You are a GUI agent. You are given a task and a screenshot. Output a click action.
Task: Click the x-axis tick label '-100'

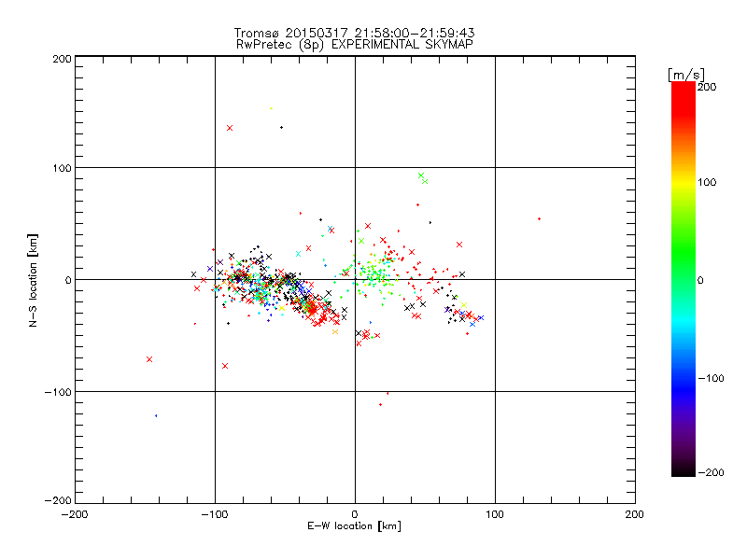tap(215, 514)
